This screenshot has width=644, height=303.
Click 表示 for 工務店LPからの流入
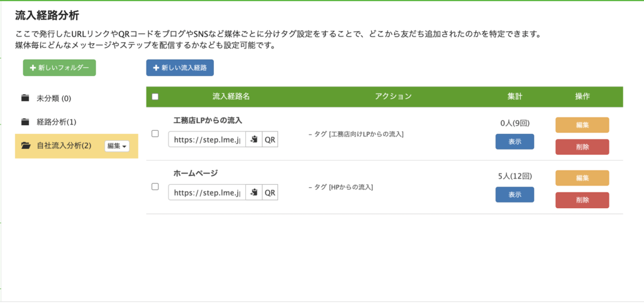click(x=514, y=141)
